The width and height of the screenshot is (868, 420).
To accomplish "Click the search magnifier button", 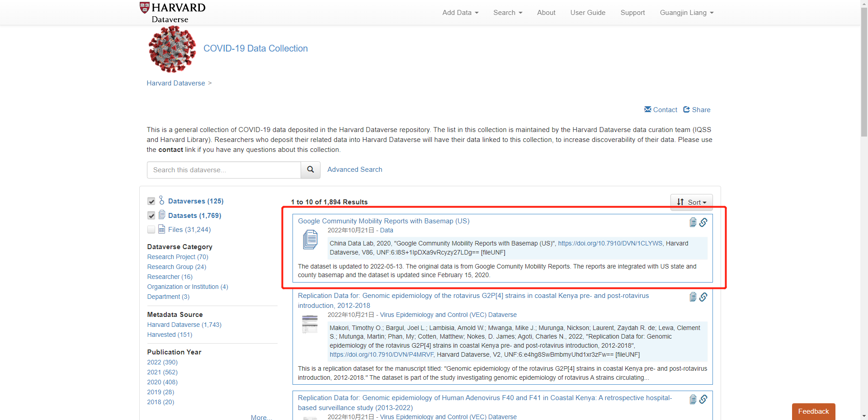I will pyautogui.click(x=311, y=170).
